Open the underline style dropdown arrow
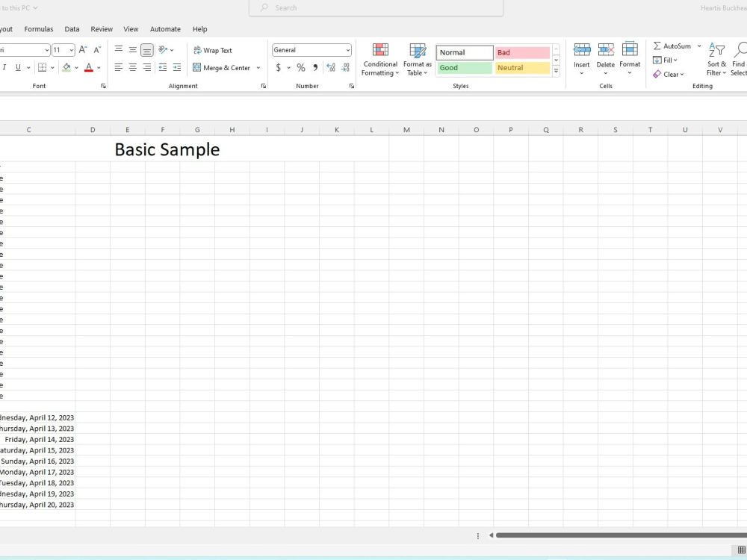This screenshot has height=560, width=747. (28, 68)
